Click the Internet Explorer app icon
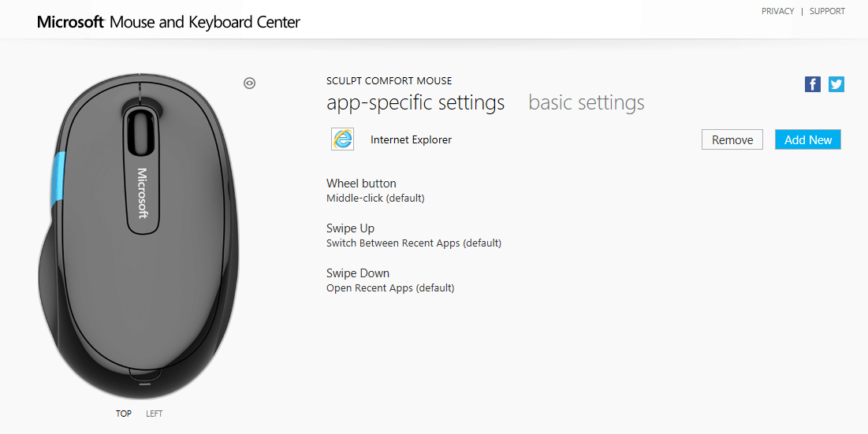868x434 pixels. (342, 139)
